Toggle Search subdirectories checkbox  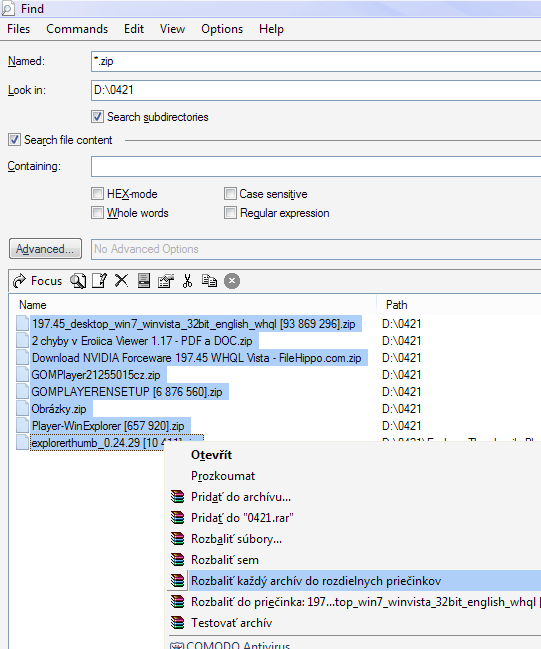97,117
